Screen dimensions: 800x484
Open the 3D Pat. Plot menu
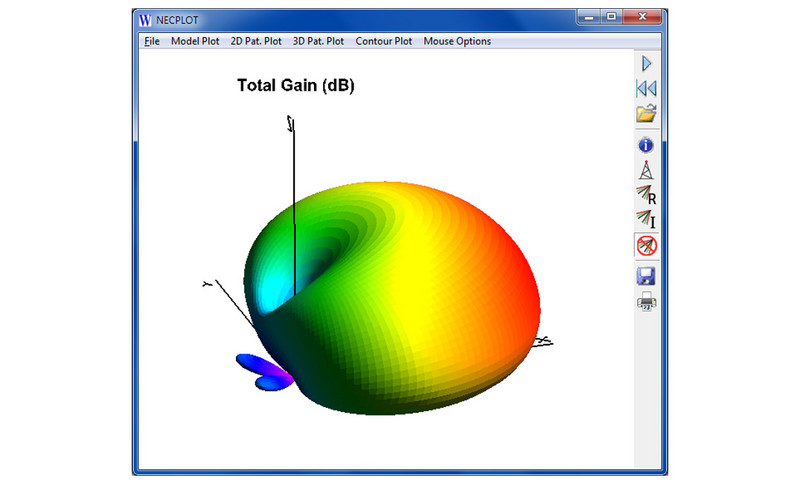point(318,41)
